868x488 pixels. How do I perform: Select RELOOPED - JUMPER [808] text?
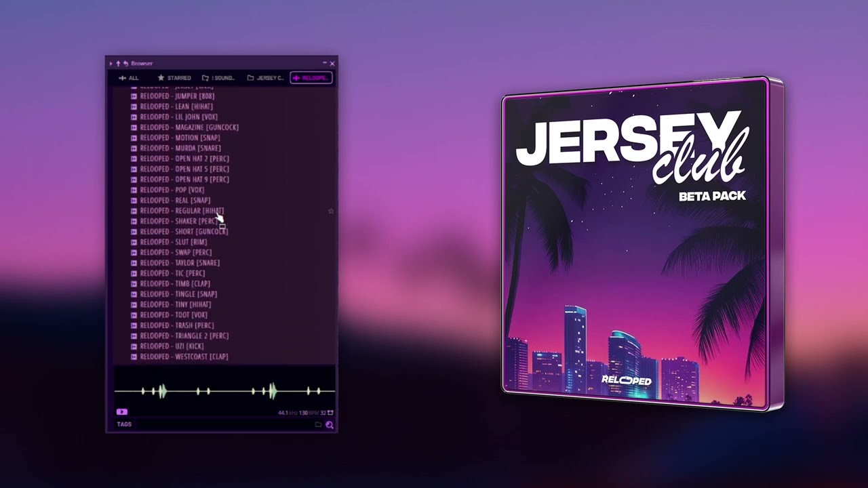[177, 96]
